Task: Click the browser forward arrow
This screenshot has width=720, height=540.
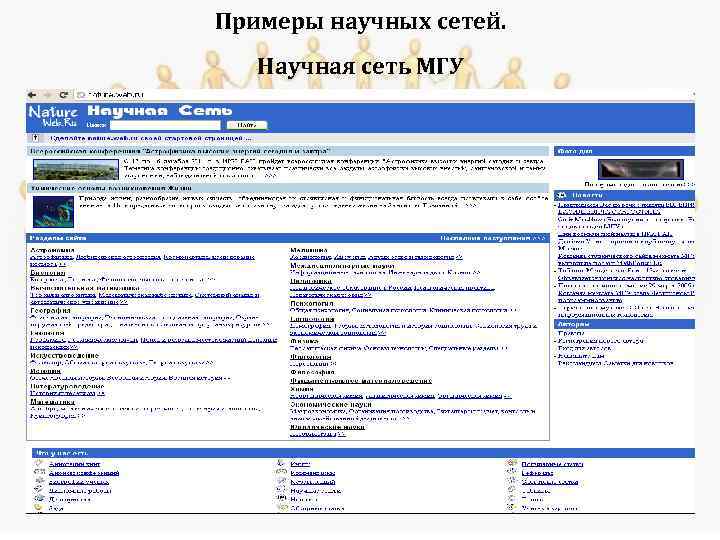Action: click(48, 95)
